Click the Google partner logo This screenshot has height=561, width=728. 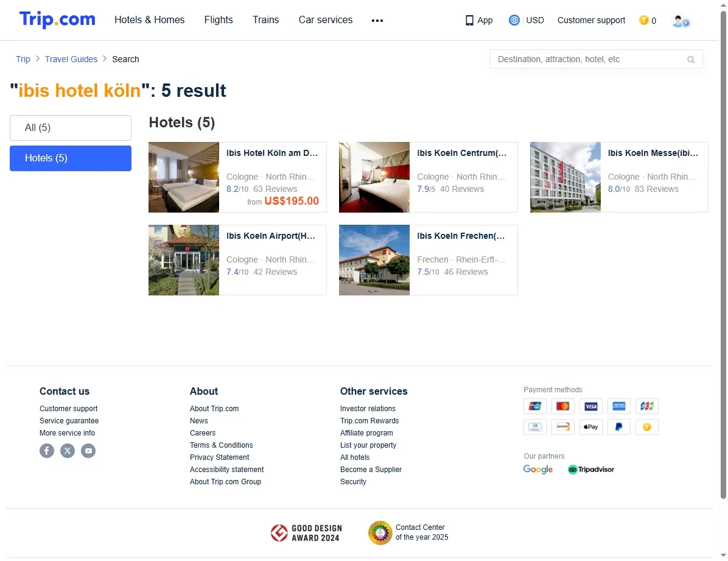point(538,470)
